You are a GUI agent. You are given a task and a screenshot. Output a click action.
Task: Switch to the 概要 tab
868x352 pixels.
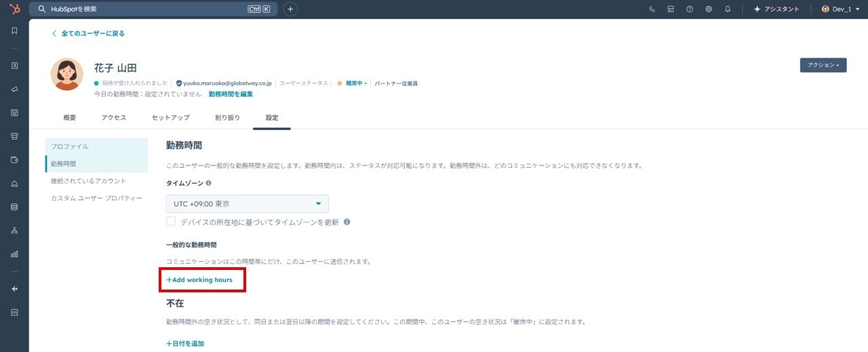[70, 117]
